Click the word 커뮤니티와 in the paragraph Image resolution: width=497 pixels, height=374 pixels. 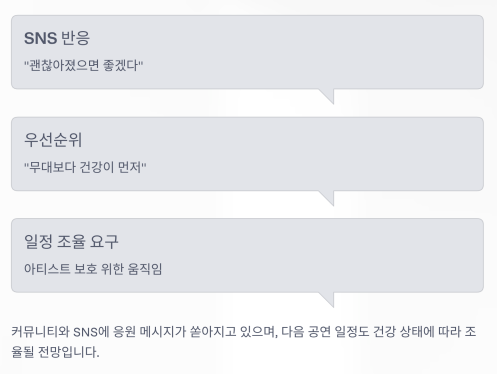click(x=40, y=332)
